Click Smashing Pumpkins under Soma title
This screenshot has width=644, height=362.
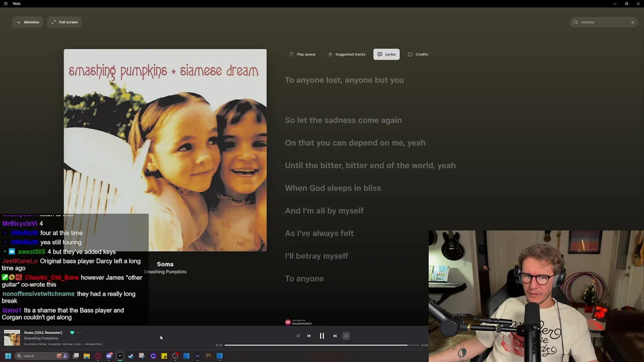tap(165, 271)
